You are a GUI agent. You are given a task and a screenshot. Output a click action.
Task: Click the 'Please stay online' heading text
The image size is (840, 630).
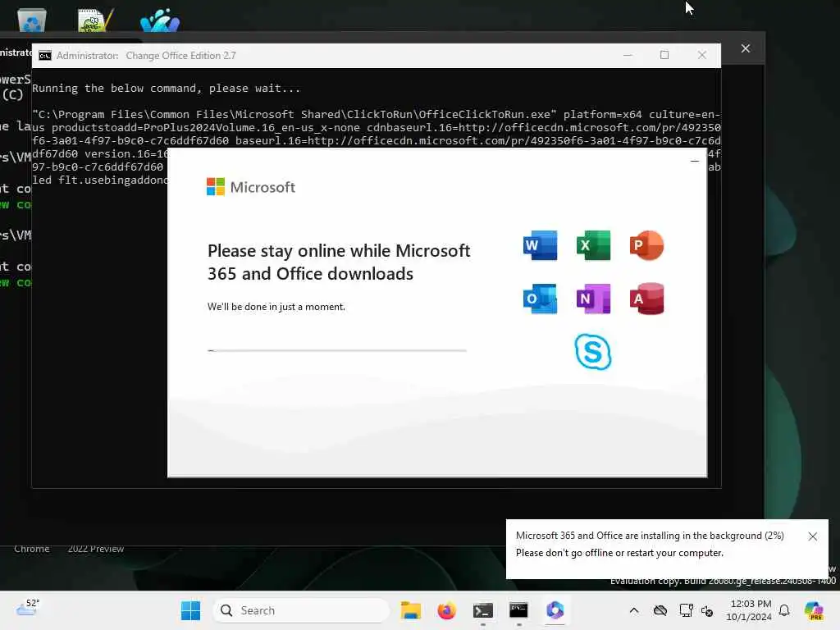[x=339, y=262]
